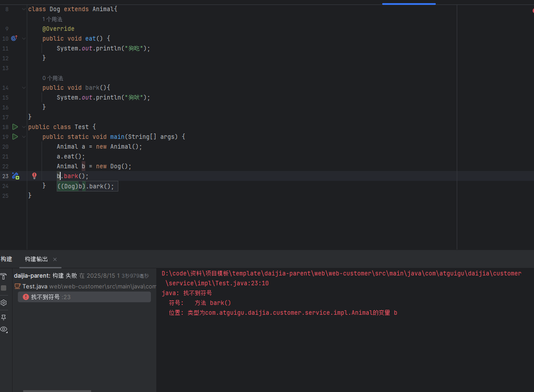This screenshot has height=392, width=534.
Task: Click the "狗吃" string literal on line 11
Action: [x=134, y=48]
